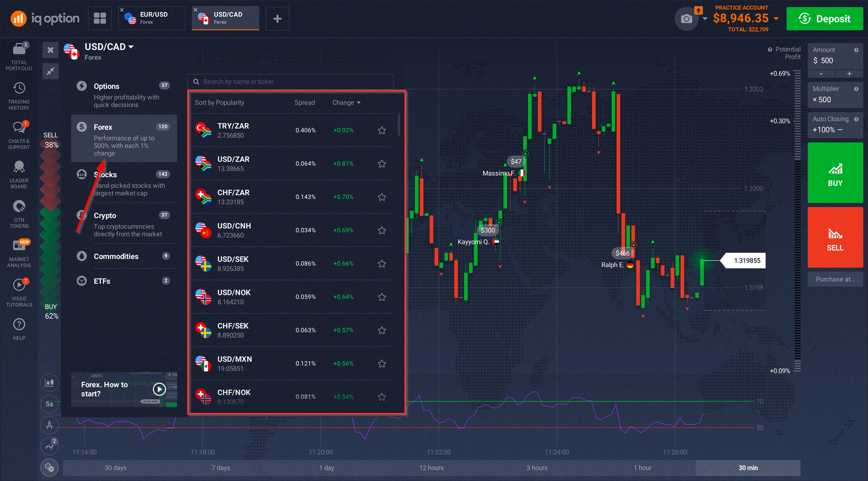Select the Stocks category

124,182
